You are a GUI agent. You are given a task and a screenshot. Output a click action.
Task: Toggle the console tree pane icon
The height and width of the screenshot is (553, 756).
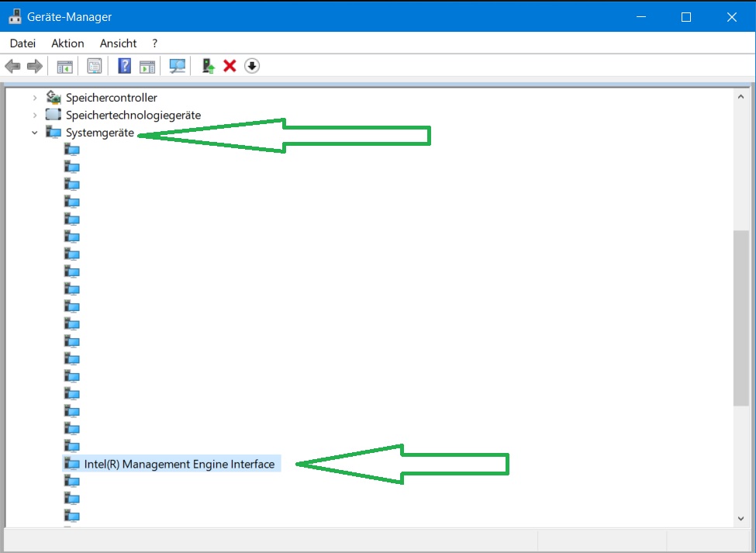click(x=64, y=66)
